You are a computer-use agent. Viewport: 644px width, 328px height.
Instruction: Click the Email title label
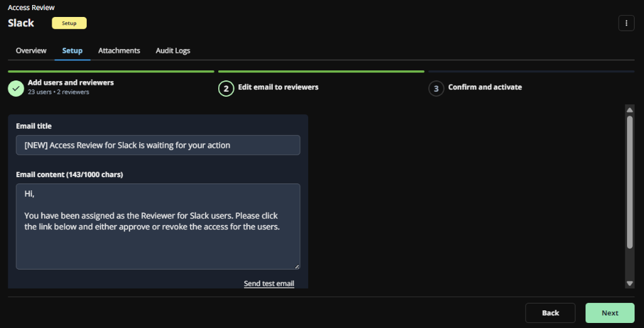tap(34, 126)
